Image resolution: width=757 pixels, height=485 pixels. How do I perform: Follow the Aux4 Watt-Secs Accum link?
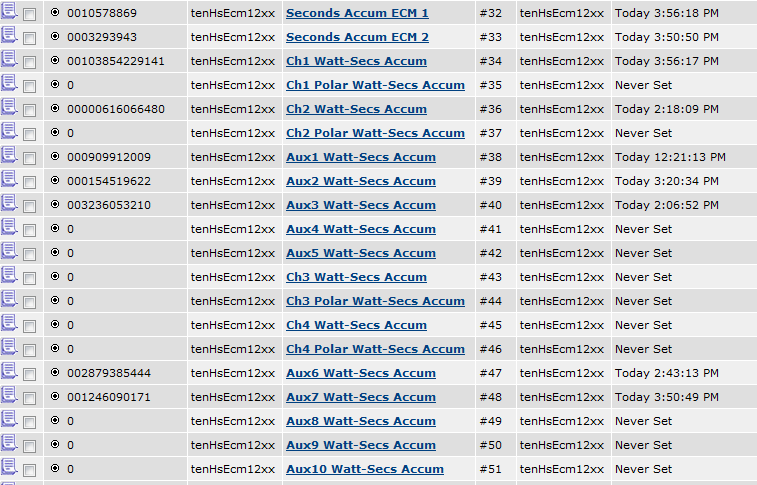pyautogui.click(x=360, y=229)
